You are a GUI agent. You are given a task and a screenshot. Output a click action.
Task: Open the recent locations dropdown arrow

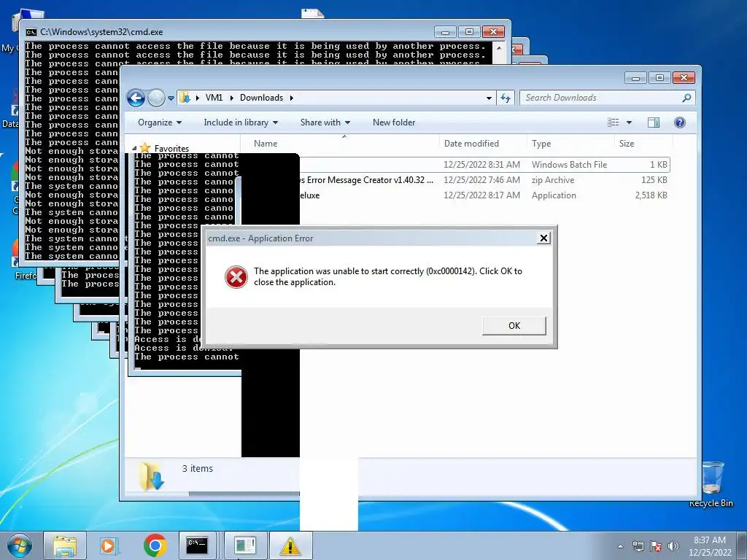[171, 98]
